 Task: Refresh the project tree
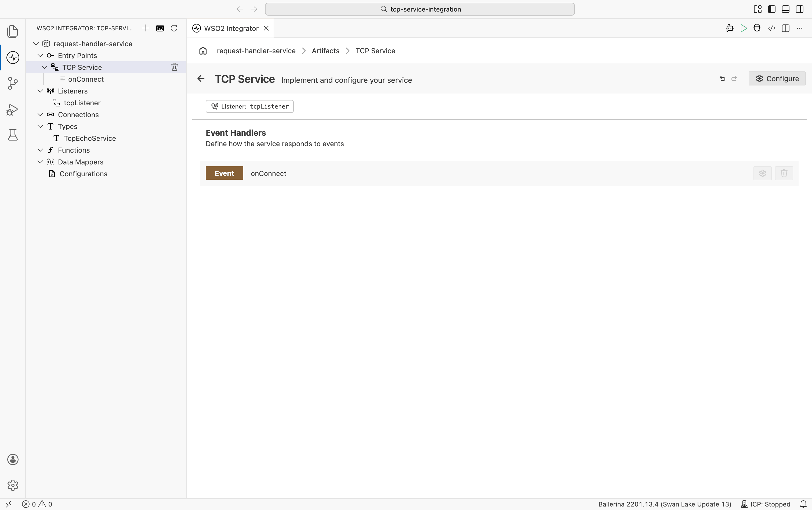pyautogui.click(x=174, y=28)
